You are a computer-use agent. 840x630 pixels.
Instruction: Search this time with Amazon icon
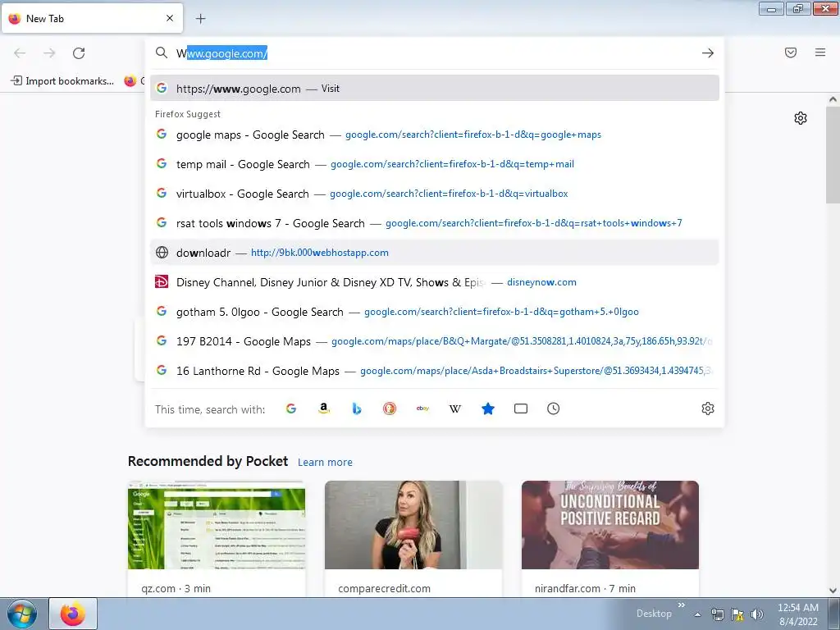(x=323, y=409)
